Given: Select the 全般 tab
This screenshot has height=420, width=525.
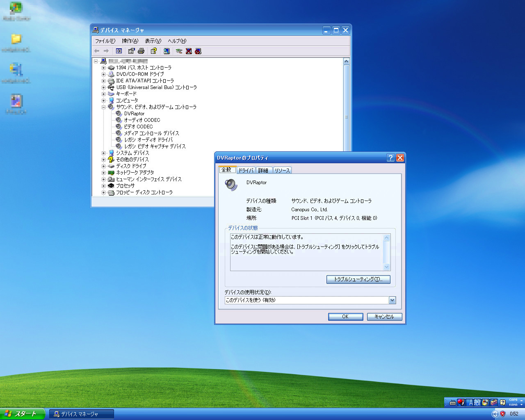Looking at the screenshot, I should [227, 170].
